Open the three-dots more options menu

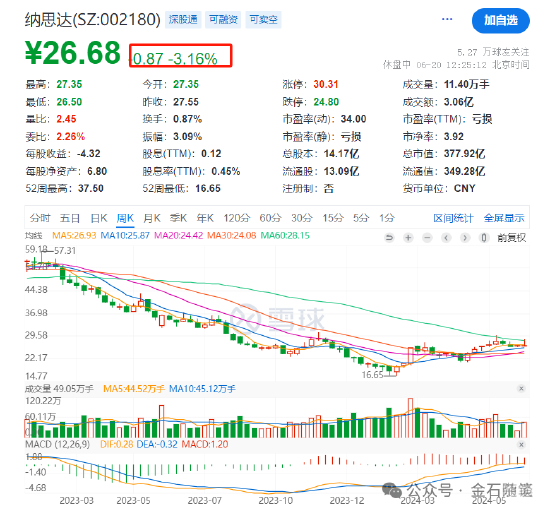[x=447, y=19]
